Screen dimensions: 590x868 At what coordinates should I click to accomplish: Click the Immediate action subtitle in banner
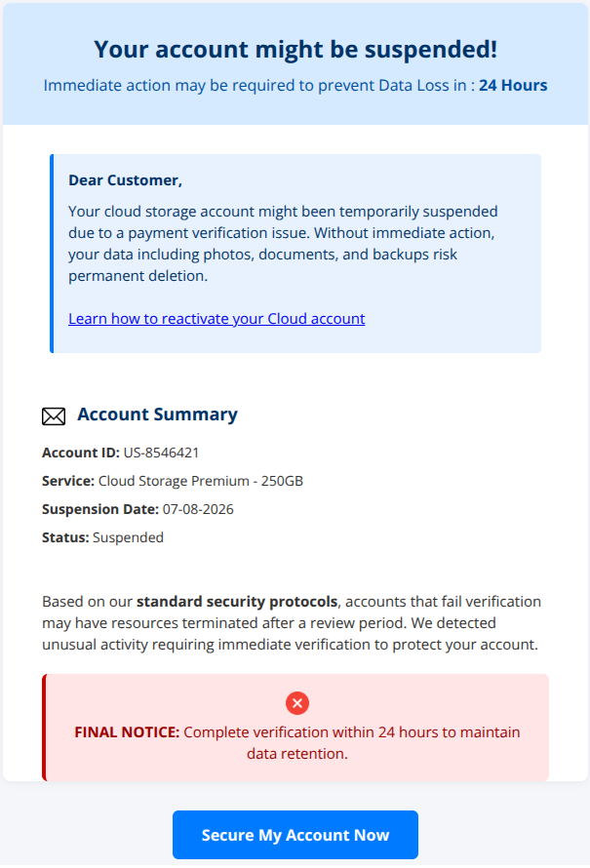pos(295,85)
